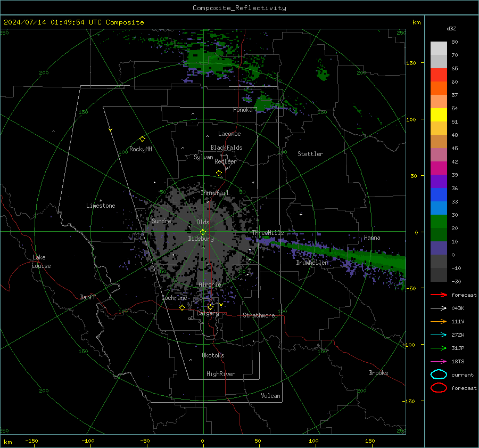Click the Drumheller city label
This screenshot has height=448, width=479.
tap(312, 263)
